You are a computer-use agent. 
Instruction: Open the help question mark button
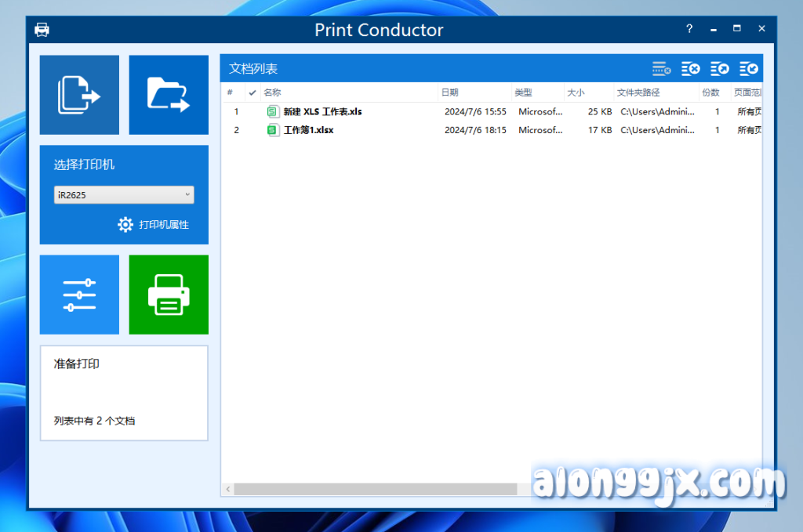[689, 29]
